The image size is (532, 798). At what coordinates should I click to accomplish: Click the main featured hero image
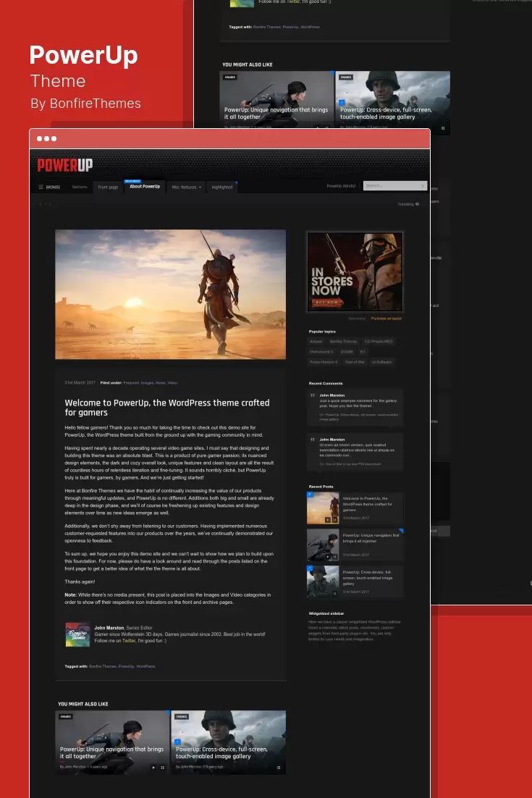170,294
